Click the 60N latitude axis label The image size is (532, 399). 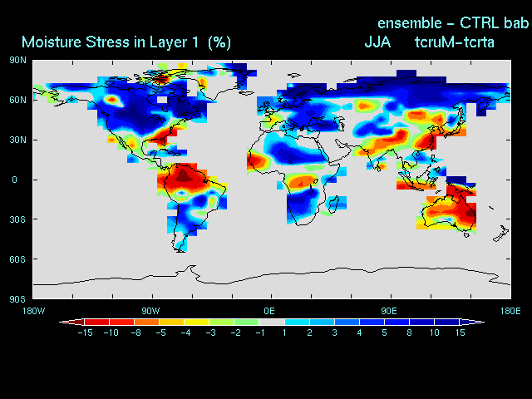17,100
